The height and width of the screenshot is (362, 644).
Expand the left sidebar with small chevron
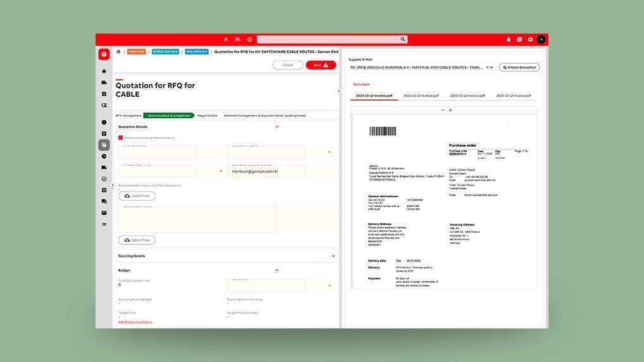coord(113,185)
